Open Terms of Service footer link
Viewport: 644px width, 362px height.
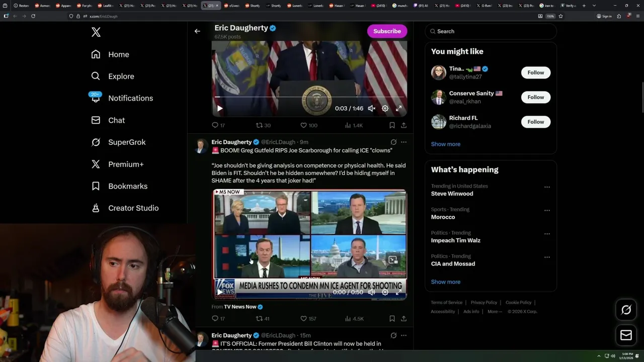tap(446, 303)
